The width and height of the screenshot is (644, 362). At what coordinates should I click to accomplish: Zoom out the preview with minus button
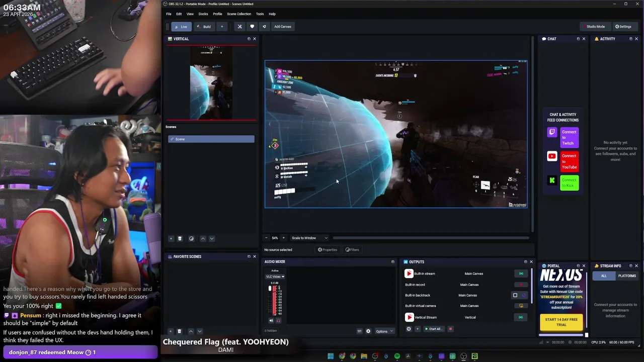click(x=266, y=238)
